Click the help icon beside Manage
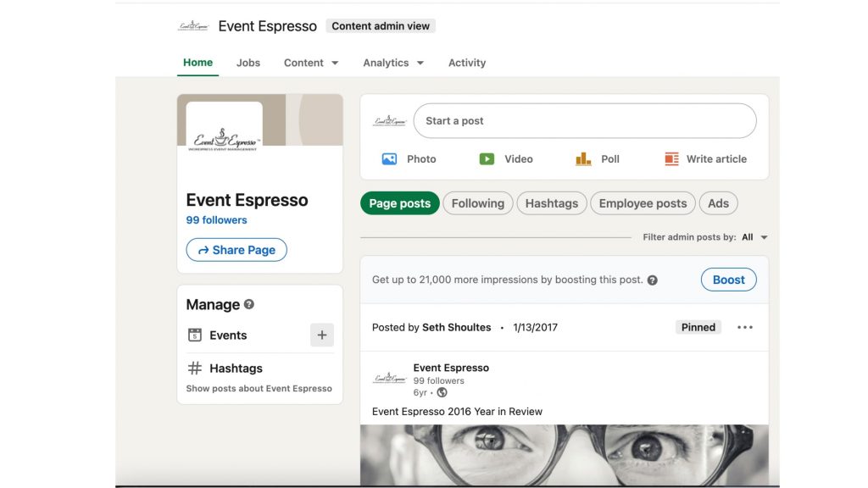 (249, 304)
